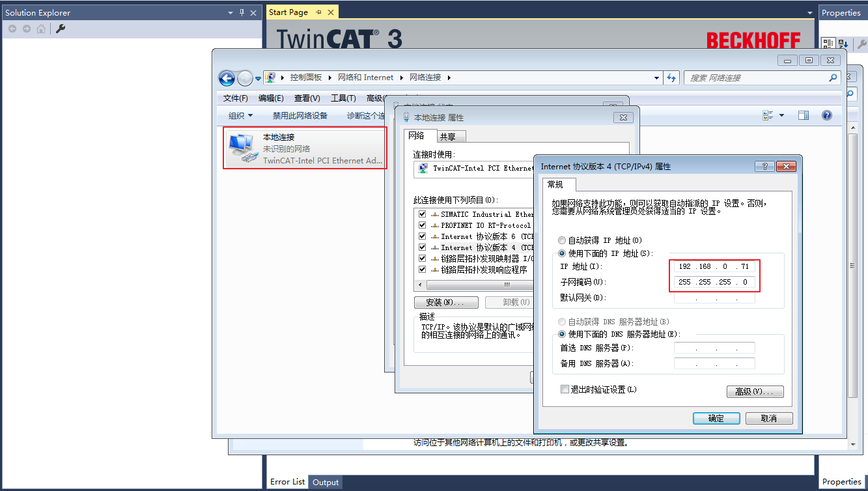Viewport: 868px width, 491px height.
Task: Click 首选 DNS 服务器 input field
Action: [x=714, y=348]
